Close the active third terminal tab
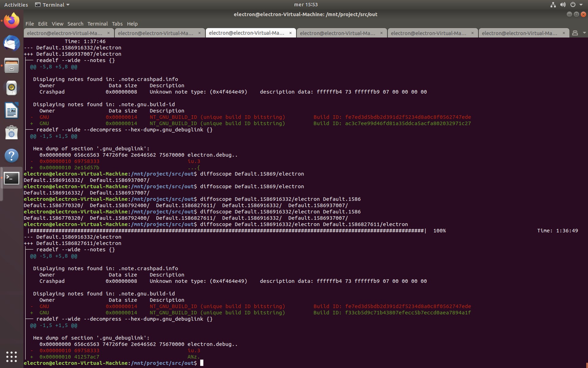 [290, 33]
